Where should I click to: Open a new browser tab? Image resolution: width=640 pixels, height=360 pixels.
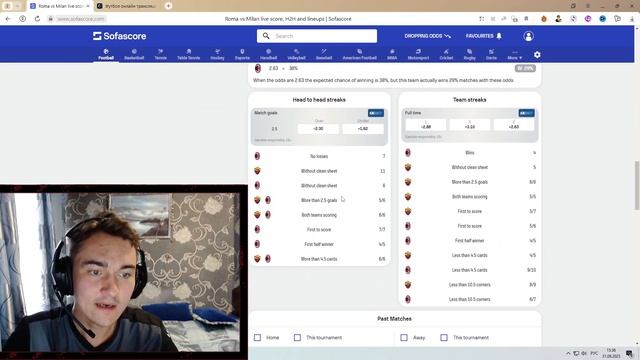point(168,6)
